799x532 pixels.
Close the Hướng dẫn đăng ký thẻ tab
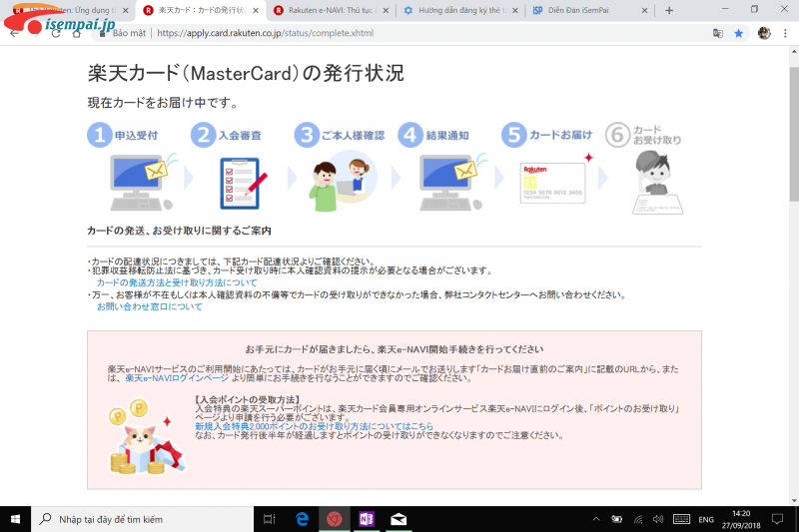515,10
